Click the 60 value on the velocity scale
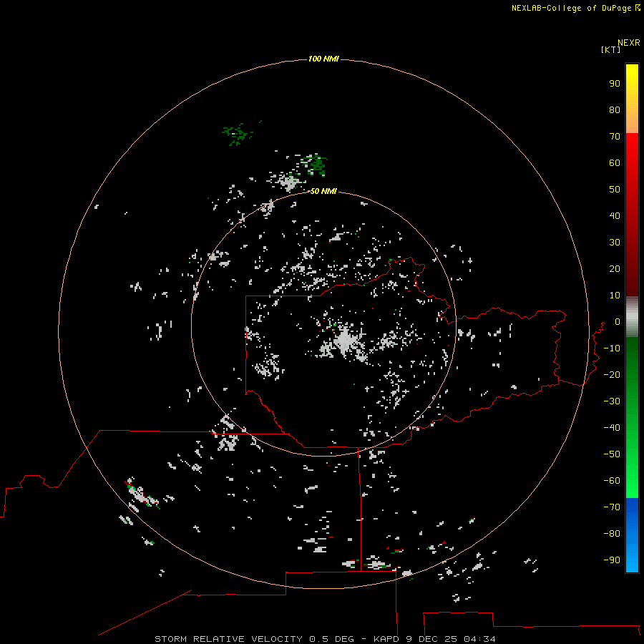This screenshot has width=644, height=644. [615, 162]
